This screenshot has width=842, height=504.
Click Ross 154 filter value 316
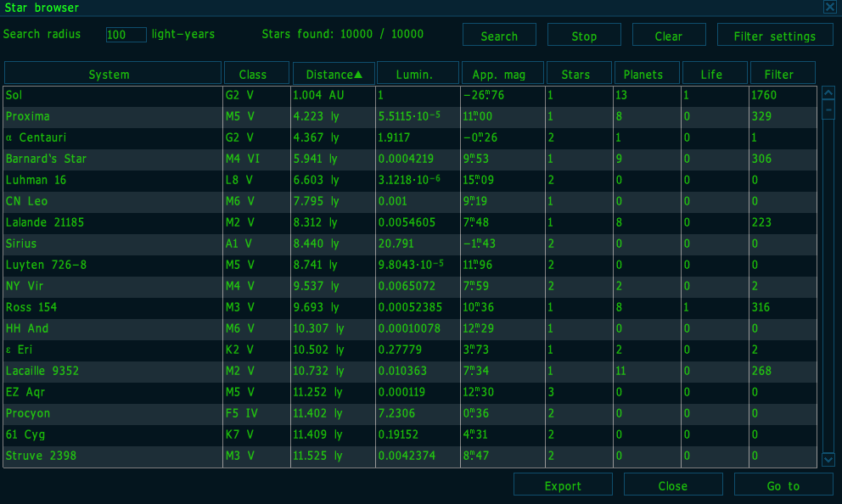761,307
